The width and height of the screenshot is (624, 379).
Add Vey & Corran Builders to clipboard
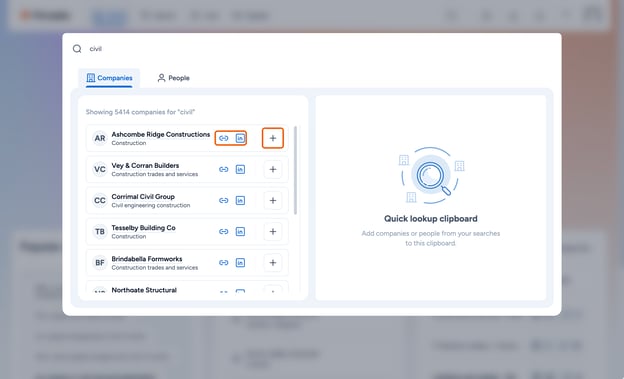point(273,169)
